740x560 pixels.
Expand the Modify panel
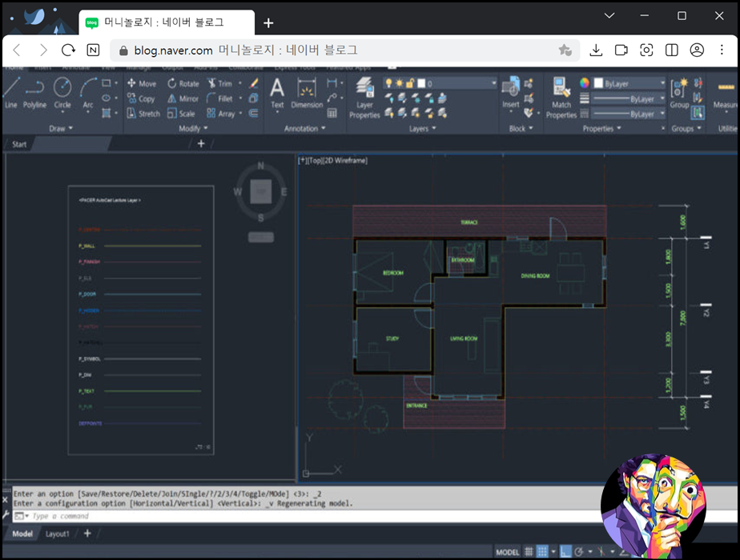point(193,128)
